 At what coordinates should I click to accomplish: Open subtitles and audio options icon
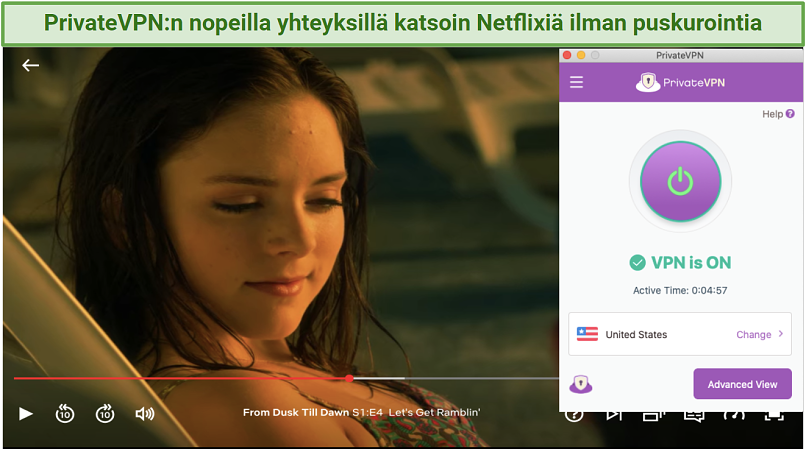[x=693, y=416]
